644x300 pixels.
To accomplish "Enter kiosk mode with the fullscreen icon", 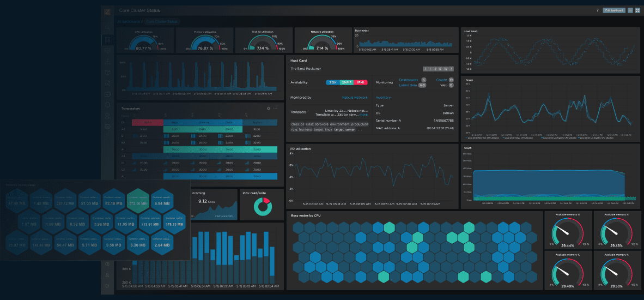I will point(637,10).
